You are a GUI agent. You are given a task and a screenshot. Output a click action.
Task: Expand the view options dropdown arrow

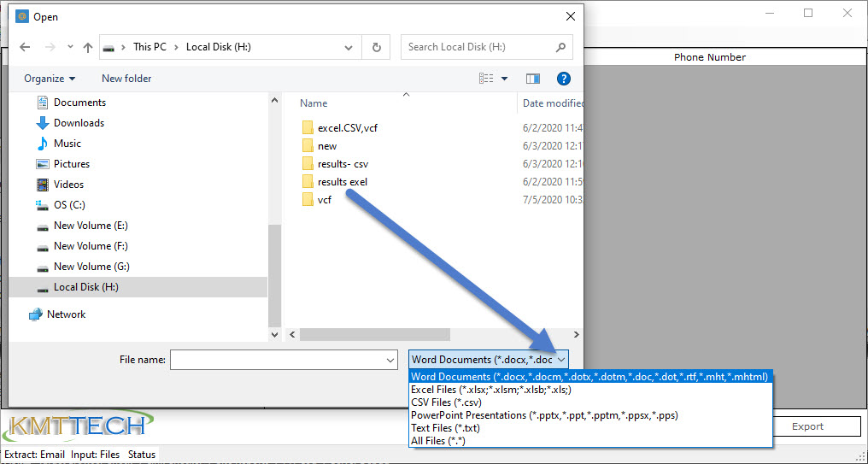click(x=505, y=79)
